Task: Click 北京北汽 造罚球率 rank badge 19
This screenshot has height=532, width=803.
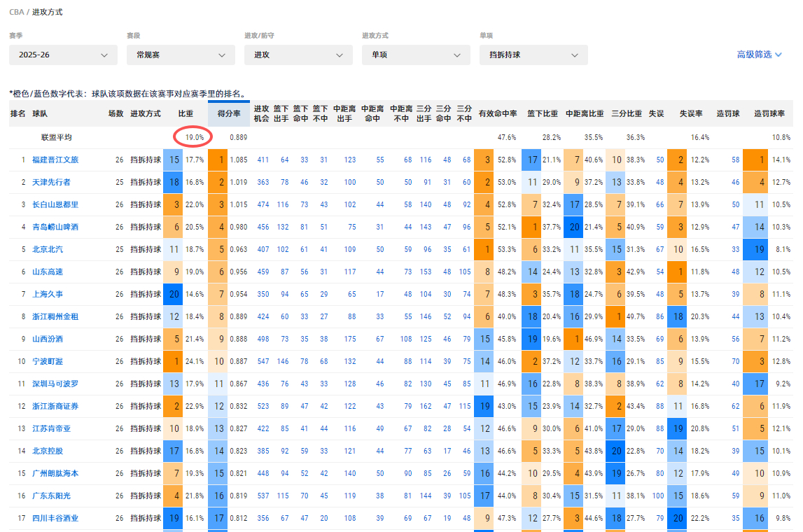Action: (755, 249)
